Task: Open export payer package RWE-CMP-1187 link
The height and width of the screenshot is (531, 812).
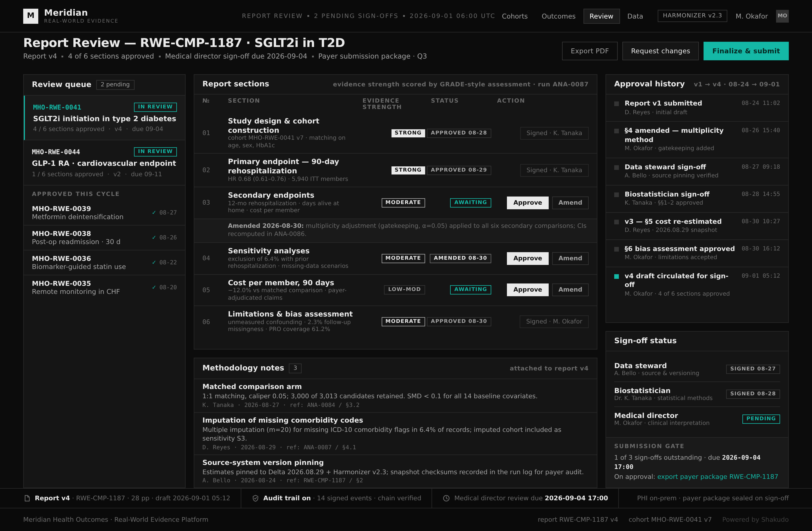Action: 717,477
